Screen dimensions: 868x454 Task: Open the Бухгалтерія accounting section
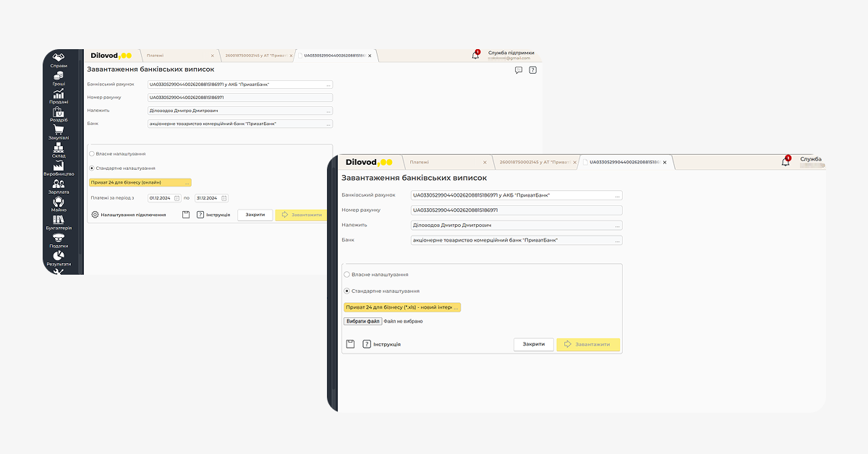(59, 223)
